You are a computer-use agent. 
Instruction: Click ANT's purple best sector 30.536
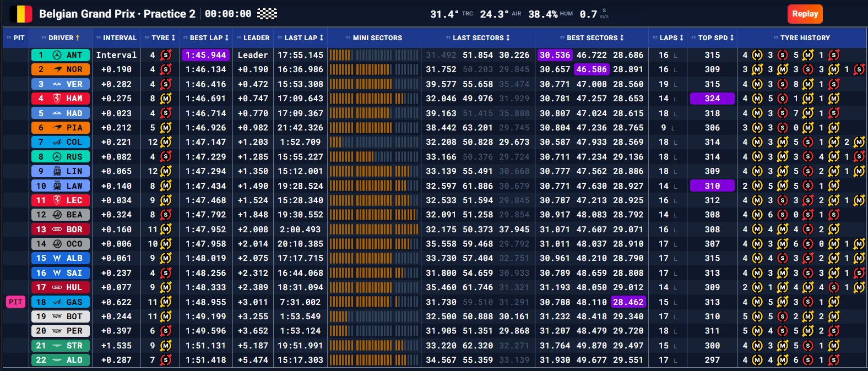pos(555,55)
